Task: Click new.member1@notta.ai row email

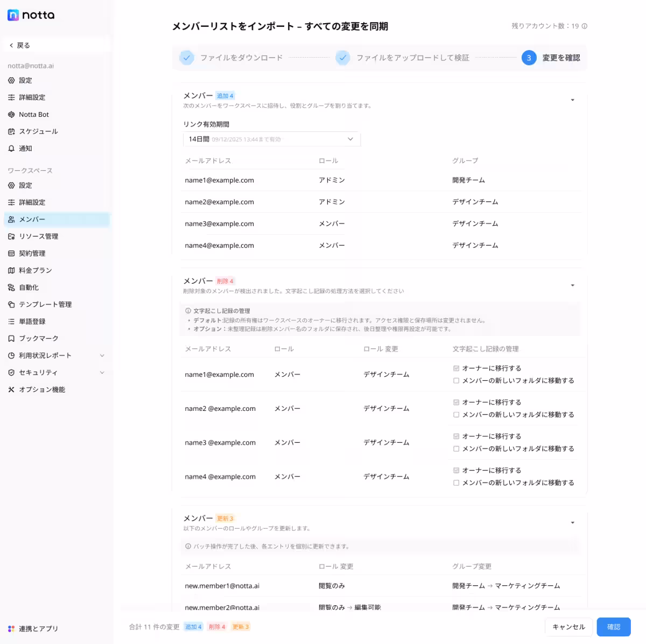Action: click(222, 586)
